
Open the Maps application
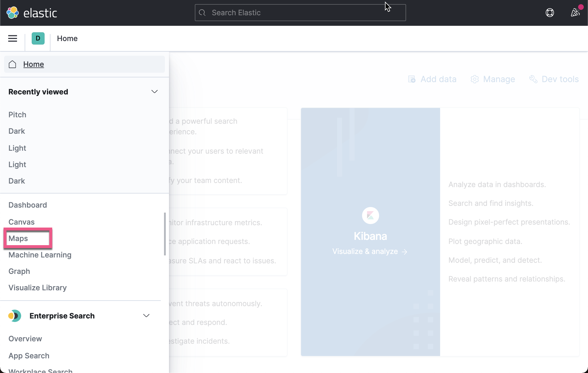[x=18, y=238]
